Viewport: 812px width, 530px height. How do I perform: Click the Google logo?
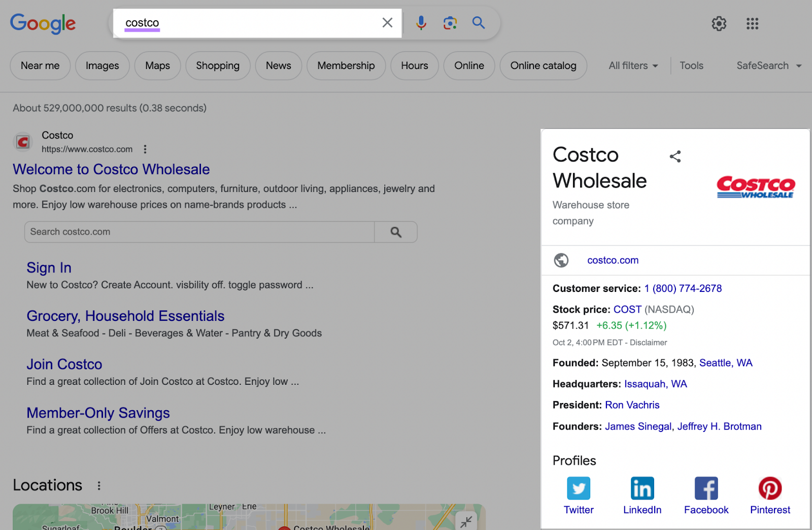pyautogui.click(x=43, y=23)
